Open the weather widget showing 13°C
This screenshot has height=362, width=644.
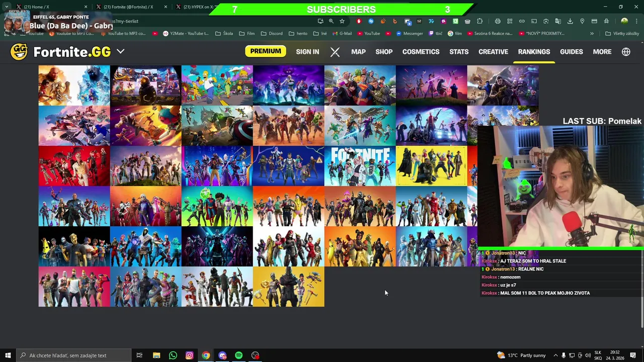tap(520, 355)
